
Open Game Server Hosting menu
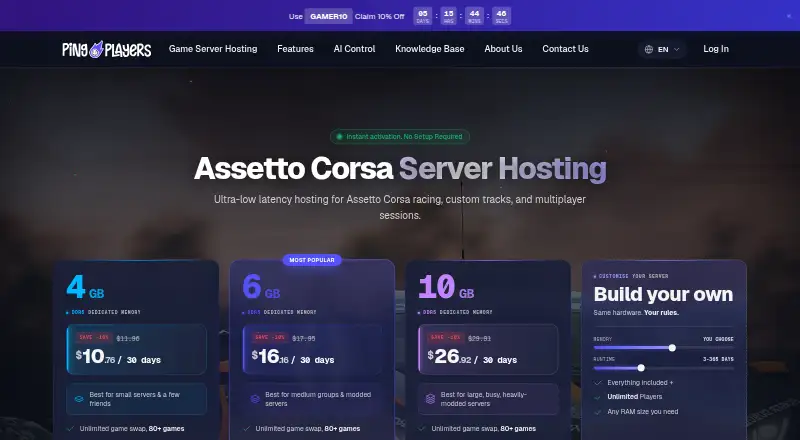pos(213,49)
